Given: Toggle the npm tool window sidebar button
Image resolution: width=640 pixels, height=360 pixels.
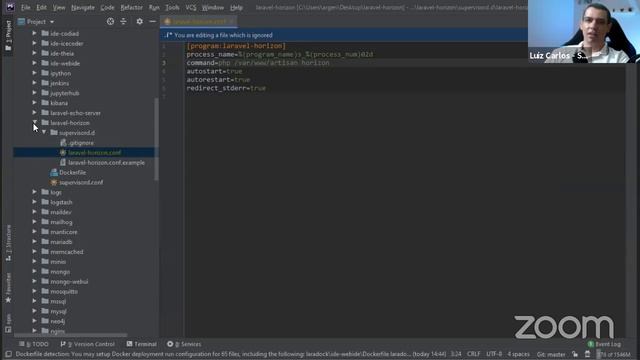Looking at the screenshot, I should [x=8, y=323].
